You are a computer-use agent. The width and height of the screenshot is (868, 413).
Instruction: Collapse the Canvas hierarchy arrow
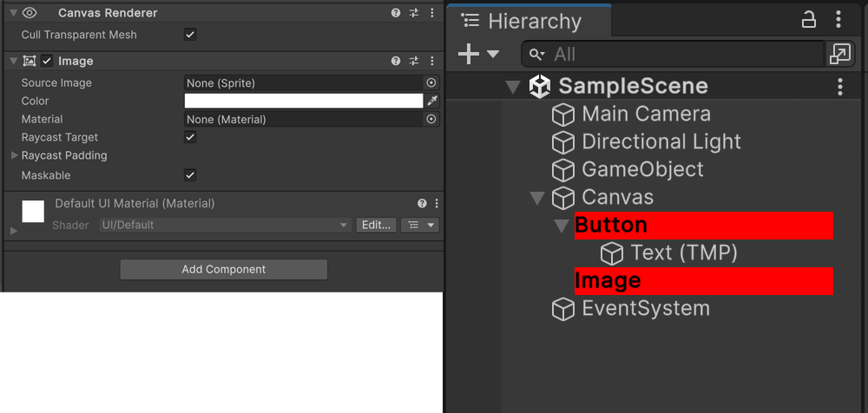[537, 198]
